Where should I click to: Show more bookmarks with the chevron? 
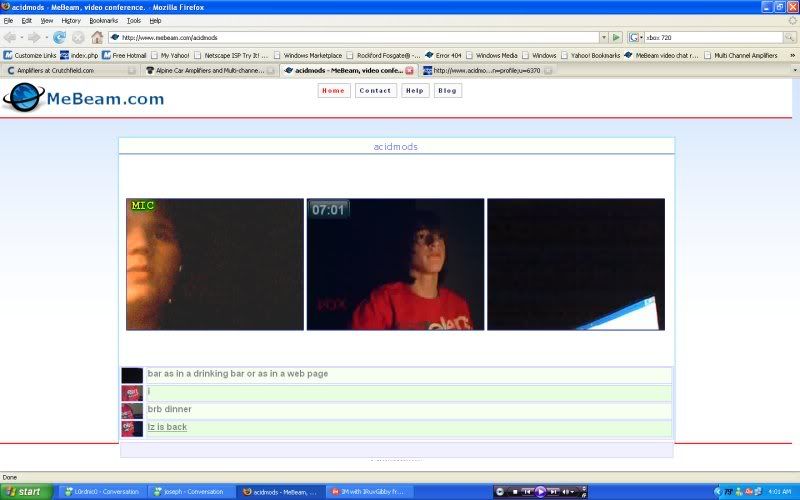click(x=792, y=55)
